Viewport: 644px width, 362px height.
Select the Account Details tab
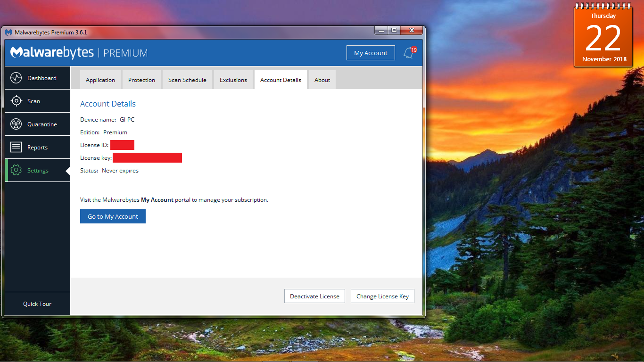[281, 80]
